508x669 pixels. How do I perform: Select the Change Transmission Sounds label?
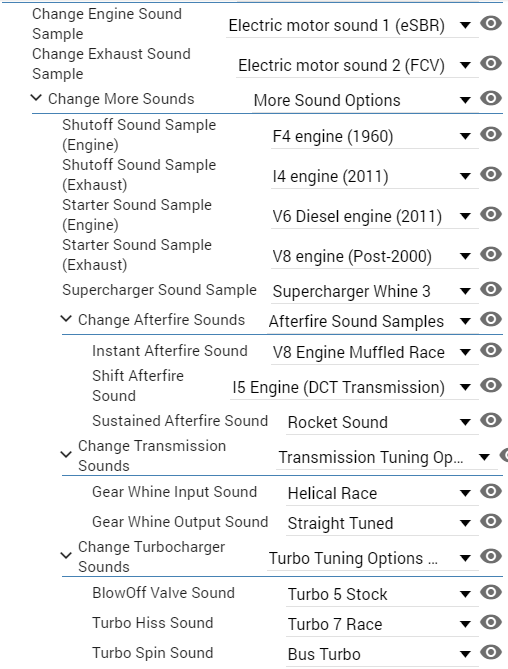tap(152, 456)
